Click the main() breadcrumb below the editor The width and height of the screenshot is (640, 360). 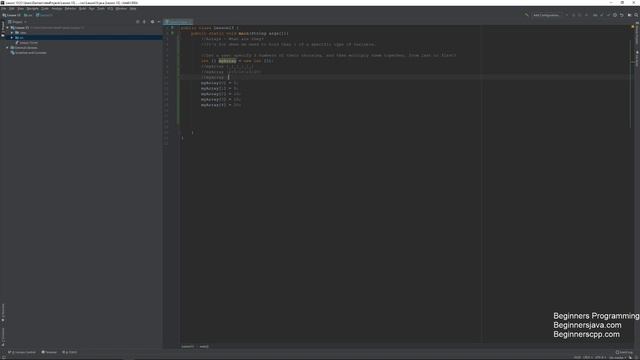(x=204, y=347)
